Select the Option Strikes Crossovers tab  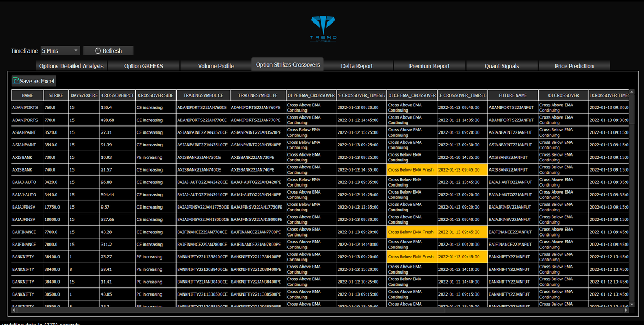pos(288,64)
